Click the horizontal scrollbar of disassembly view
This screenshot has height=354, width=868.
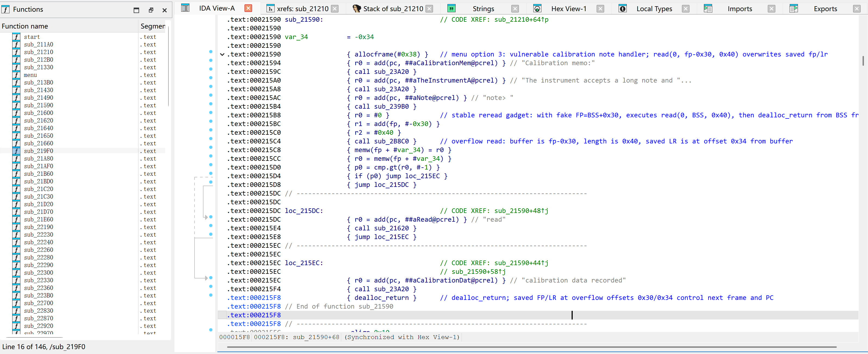[x=531, y=347]
